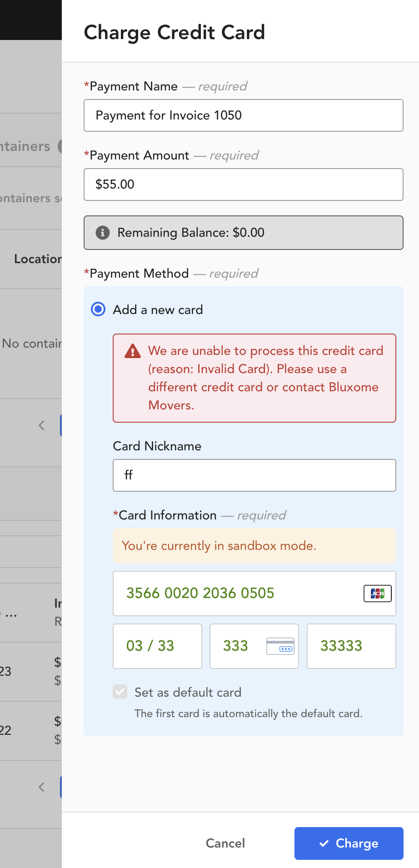419x868 pixels.
Task: Click the Invalid Card error message box
Action: (254, 378)
